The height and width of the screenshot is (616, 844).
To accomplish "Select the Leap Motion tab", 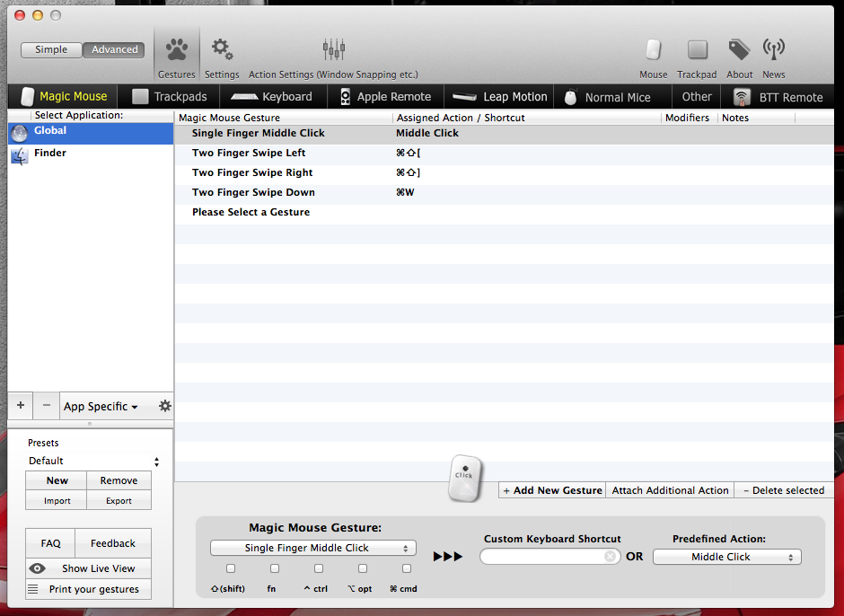I will pyautogui.click(x=499, y=97).
